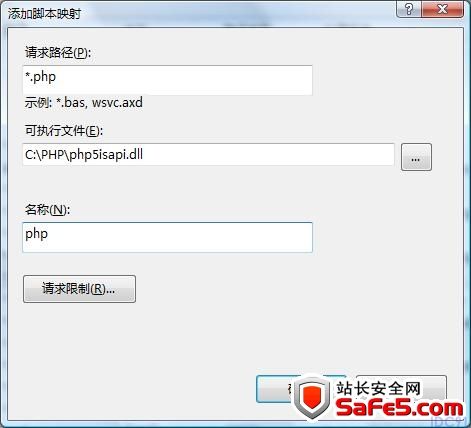Image resolution: width=471 pixels, height=428 pixels.
Task: Click the 名称(N) label
Action: [47, 209]
